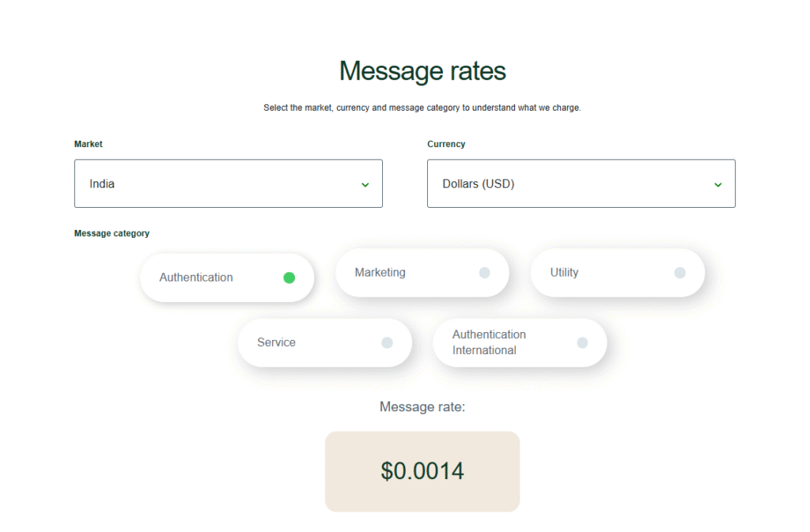Click the "Message rate:" caption text
This screenshot has height=532, width=810.
tap(422, 407)
